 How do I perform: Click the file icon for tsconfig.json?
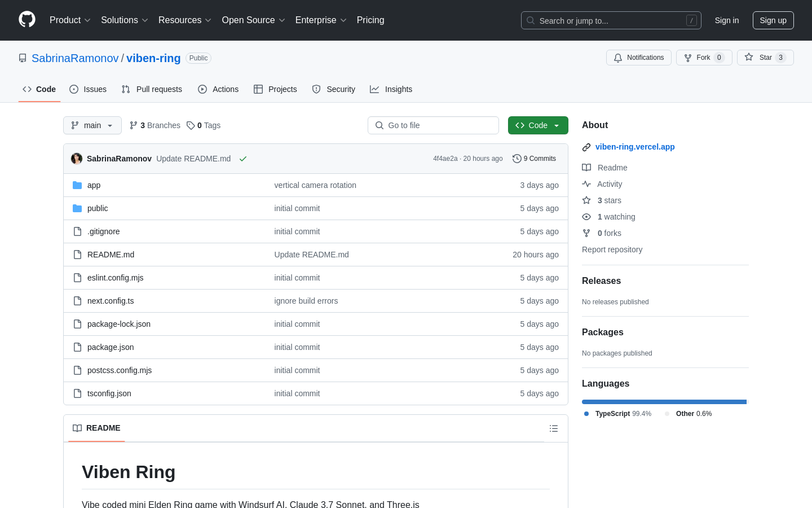pyautogui.click(x=77, y=393)
